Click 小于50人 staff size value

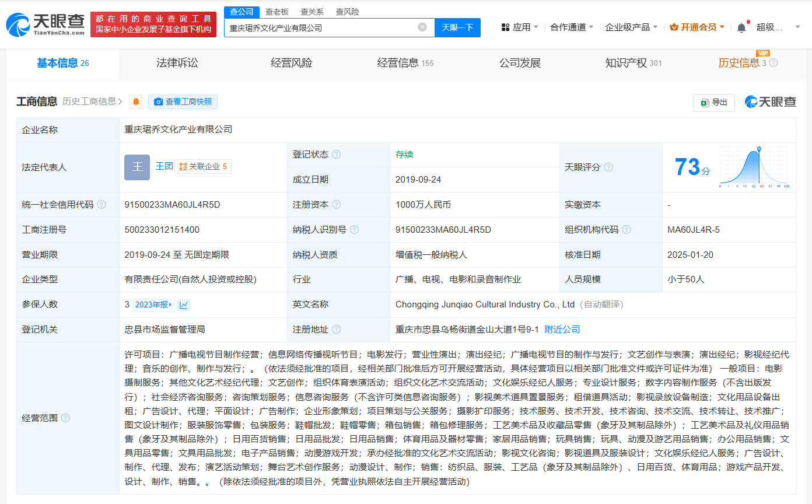click(686, 279)
